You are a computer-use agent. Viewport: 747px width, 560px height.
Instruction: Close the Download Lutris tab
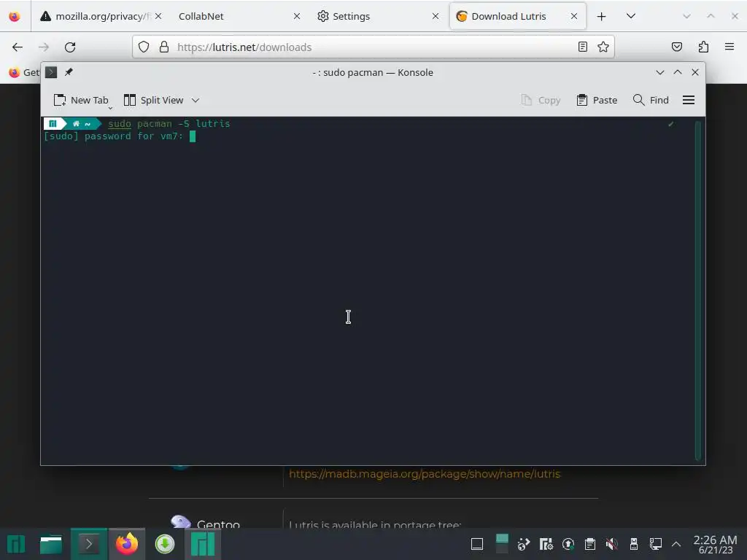point(574,16)
